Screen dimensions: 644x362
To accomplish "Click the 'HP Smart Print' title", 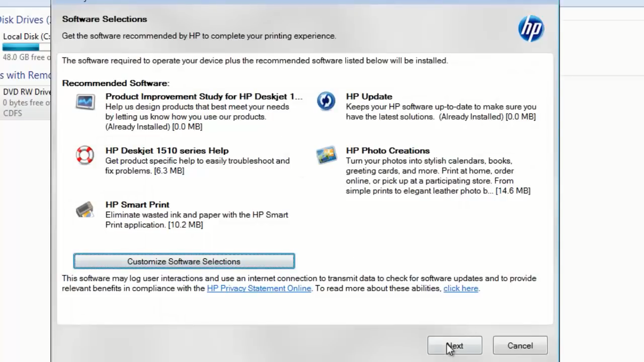I will [x=137, y=205].
